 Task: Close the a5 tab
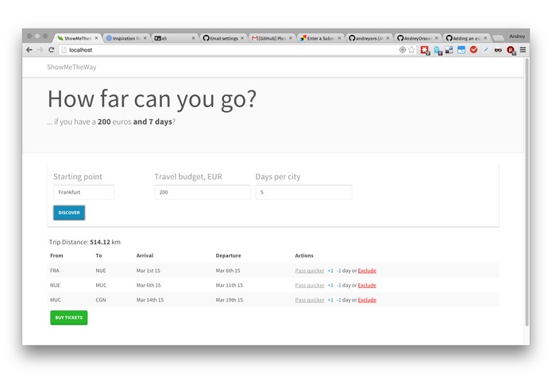tap(193, 38)
